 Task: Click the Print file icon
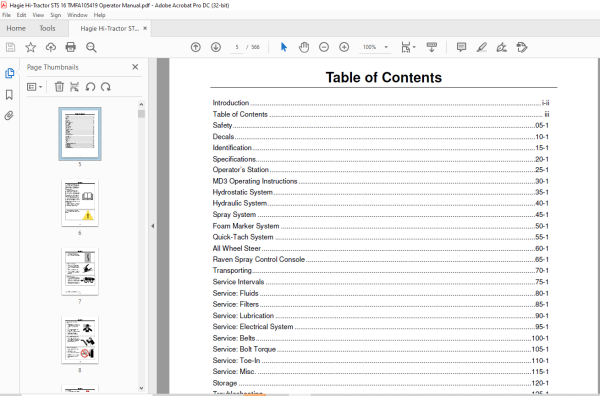point(70,47)
